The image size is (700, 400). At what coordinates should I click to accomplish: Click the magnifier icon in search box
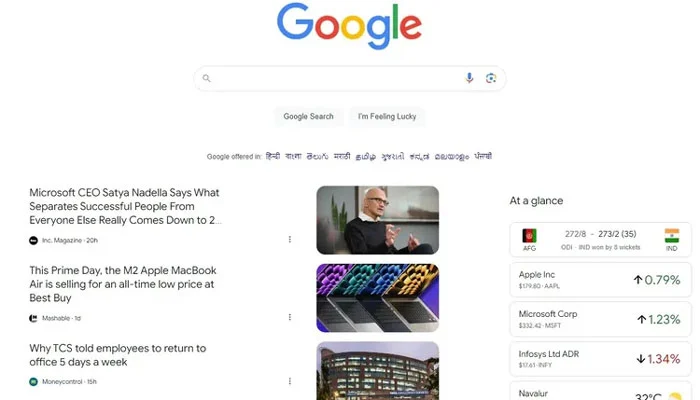click(x=206, y=78)
